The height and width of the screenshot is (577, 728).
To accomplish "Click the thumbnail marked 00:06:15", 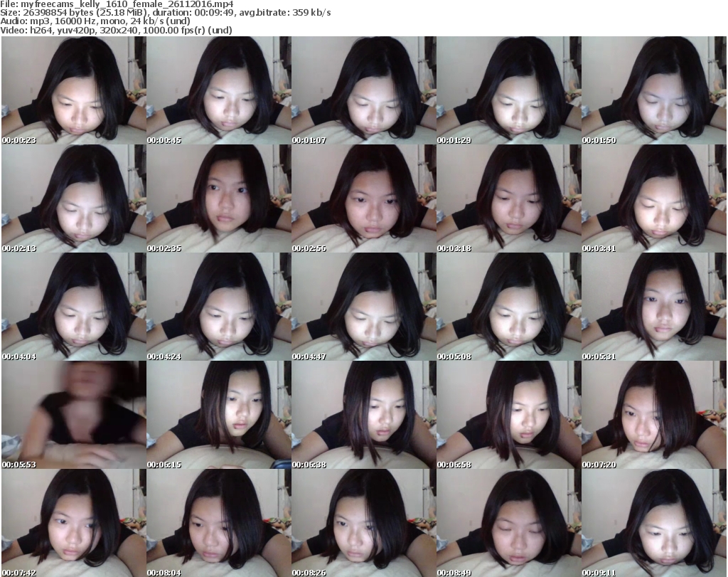I will (x=218, y=415).
